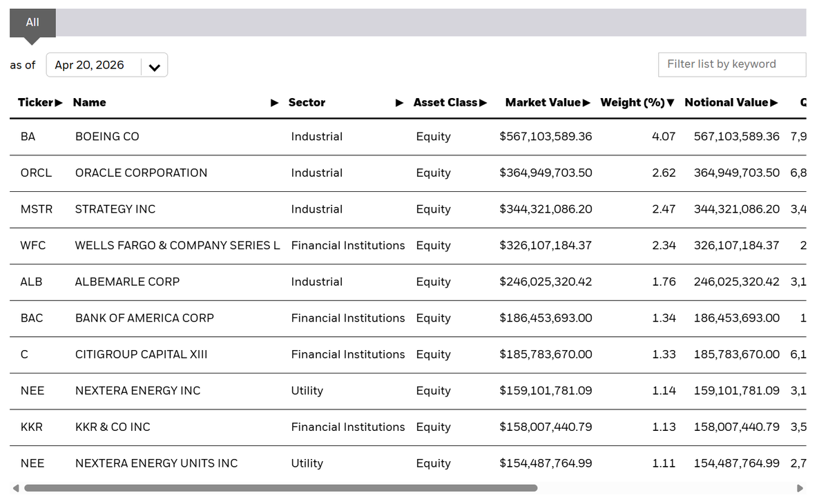Sort by Ticker column
This screenshot has width=828, height=504.
click(40, 102)
